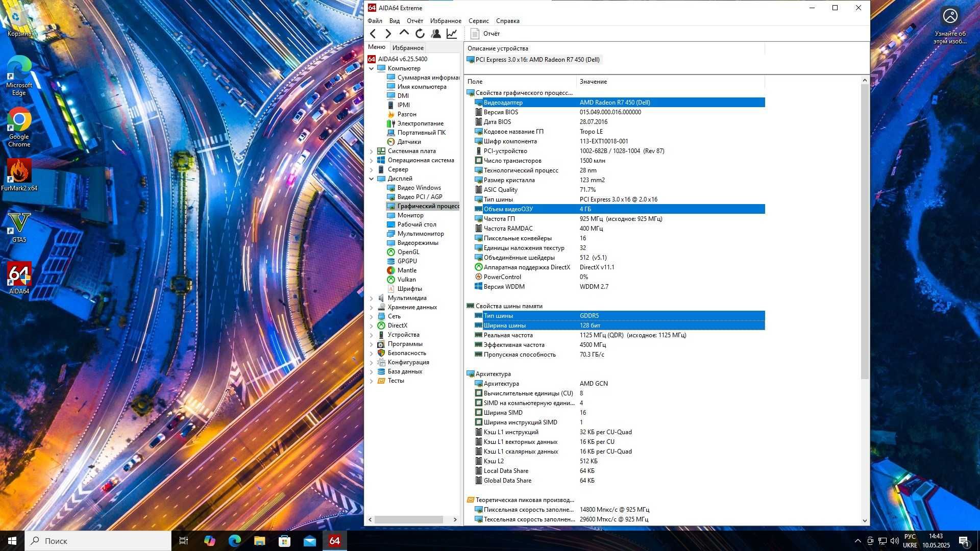Viewport: 980px width, 551px height.
Task: Open File Explorer from the taskbar
Action: pos(259,541)
